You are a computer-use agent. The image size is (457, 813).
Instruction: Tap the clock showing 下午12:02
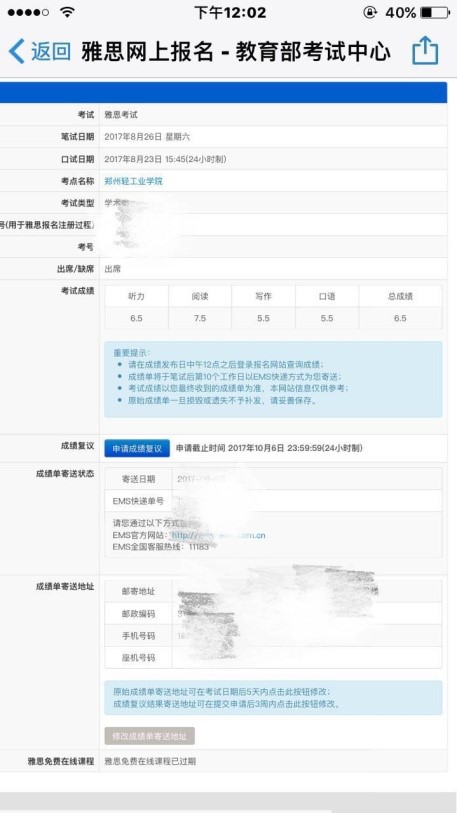(x=230, y=12)
